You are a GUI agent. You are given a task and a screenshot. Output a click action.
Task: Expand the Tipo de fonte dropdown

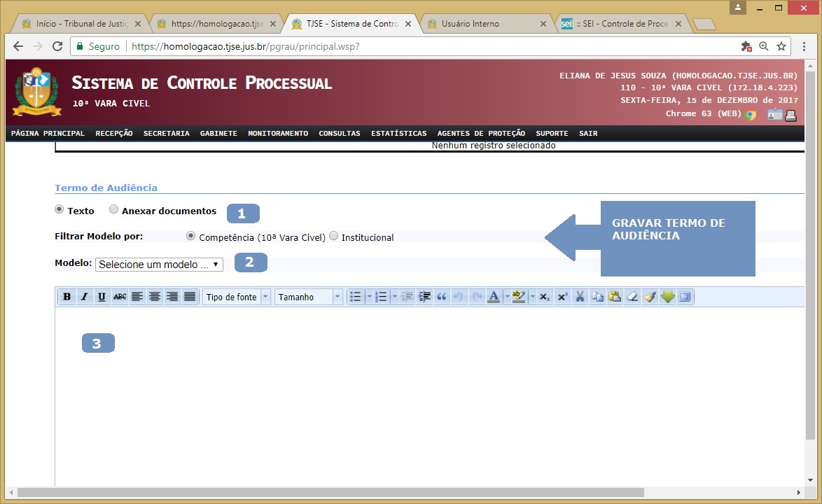(x=236, y=297)
